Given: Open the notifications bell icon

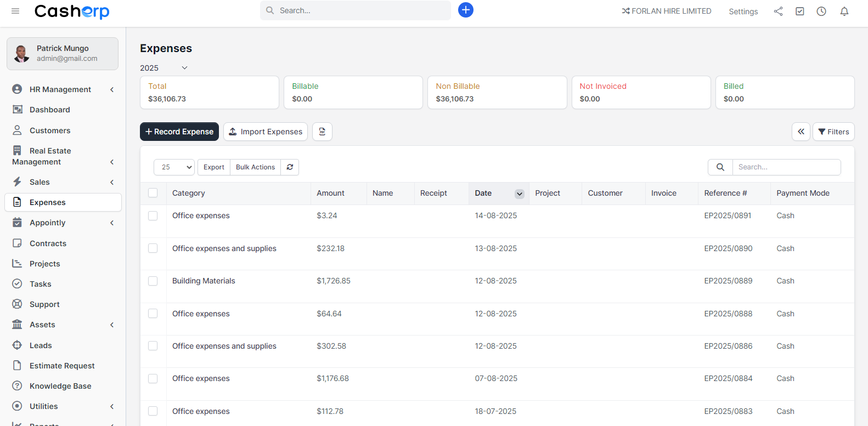Looking at the screenshot, I should tap(844, 12).
